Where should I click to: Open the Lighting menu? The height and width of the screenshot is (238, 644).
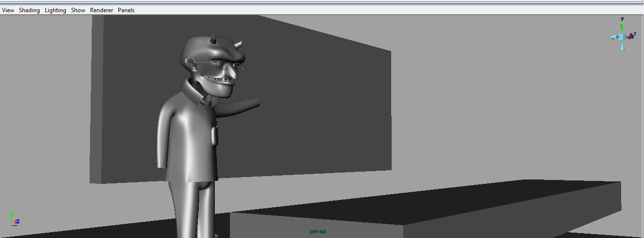[56, 10]
